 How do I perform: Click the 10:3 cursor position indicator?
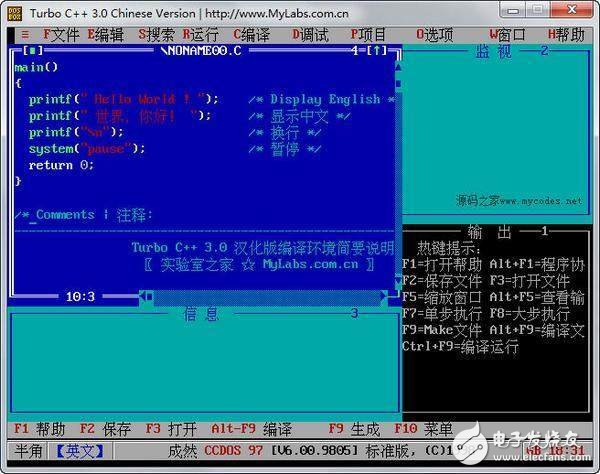point(80,296)
